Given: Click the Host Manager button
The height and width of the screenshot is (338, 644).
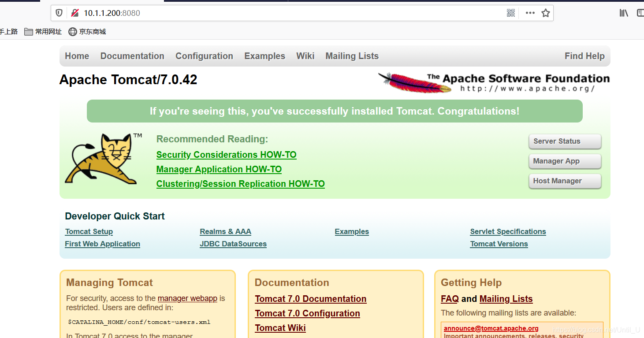Looking at the screenshot, I should tap(565, 181).
